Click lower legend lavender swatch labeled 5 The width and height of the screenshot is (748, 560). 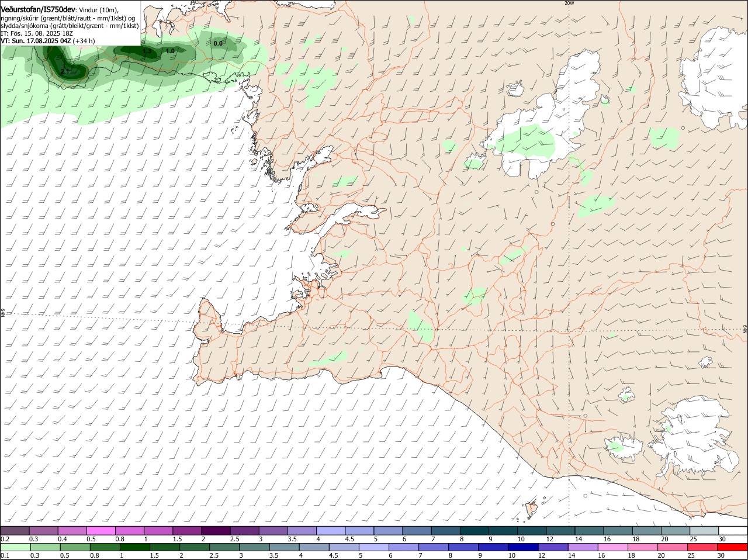pyautogui.click(x=374, y=547)
